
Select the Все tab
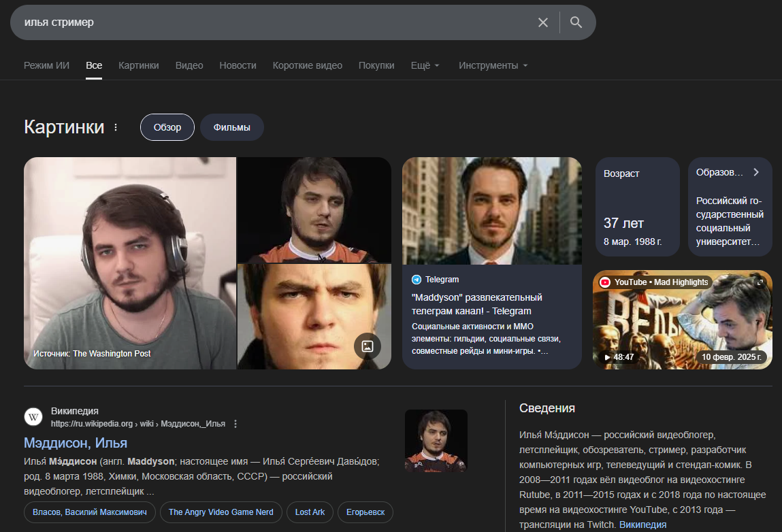[x=94, y=65]
